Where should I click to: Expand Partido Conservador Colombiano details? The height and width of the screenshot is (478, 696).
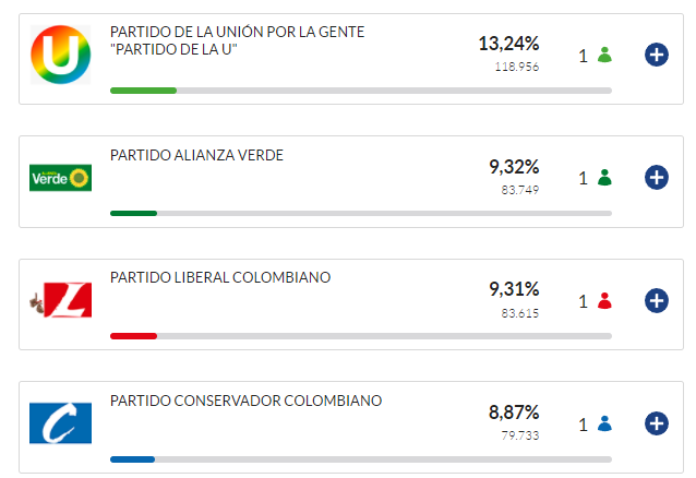pyautogui.click(x=656, y=423)
